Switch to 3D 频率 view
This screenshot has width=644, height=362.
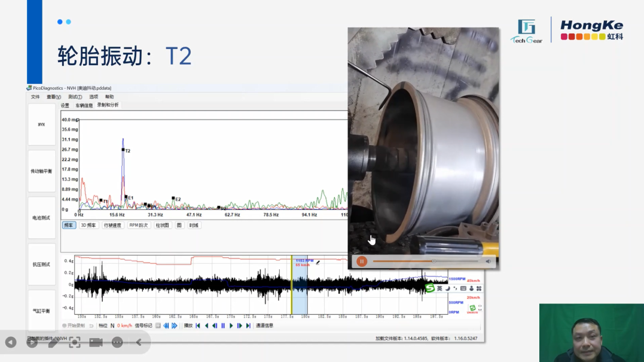pyautogui.click(x=88, y=225)
